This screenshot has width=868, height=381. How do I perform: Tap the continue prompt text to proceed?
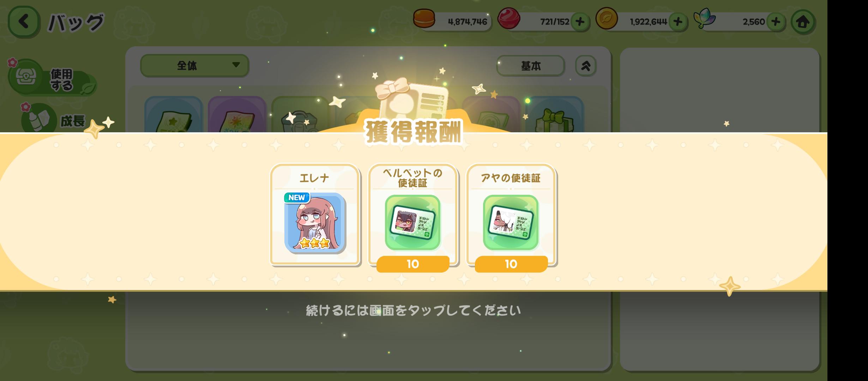pos(413,310)
